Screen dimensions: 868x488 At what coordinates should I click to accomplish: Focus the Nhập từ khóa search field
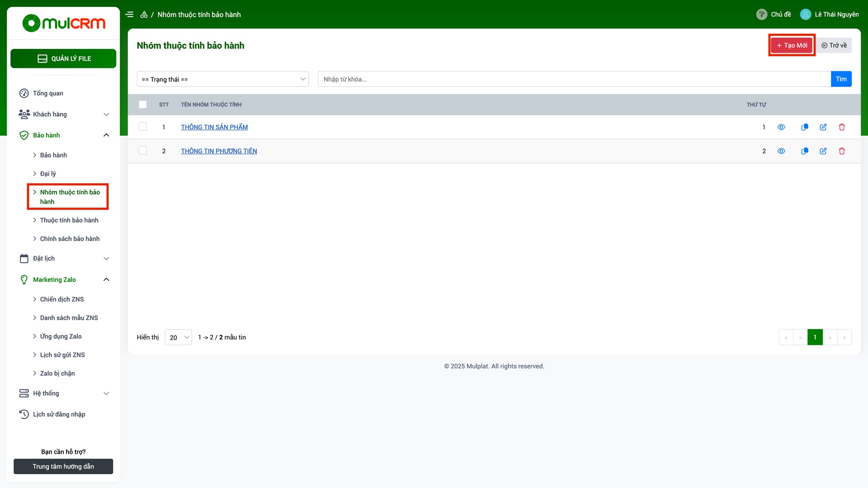tap(574, 79)
